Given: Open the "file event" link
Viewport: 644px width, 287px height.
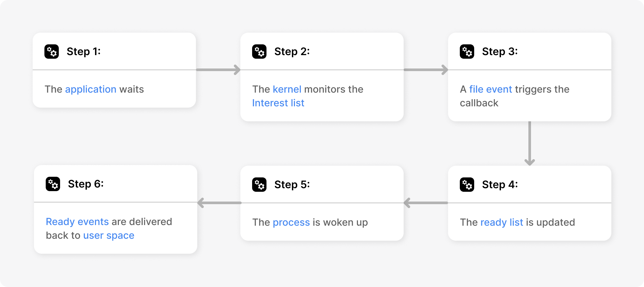Looking at the screenshot, I should [491, 89].
